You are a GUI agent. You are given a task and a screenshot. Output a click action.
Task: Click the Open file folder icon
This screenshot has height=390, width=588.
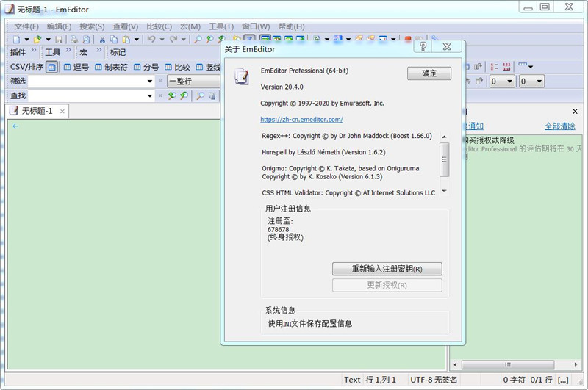point(37,39)
